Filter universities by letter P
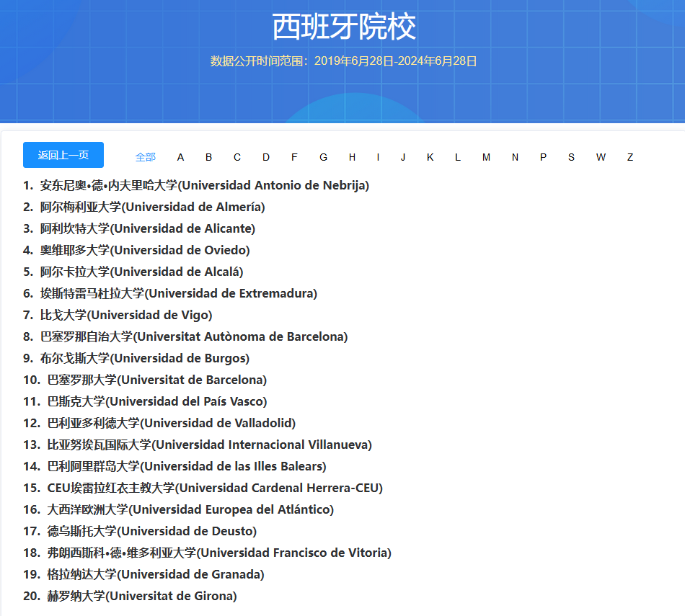The height and width of the screenshot is (616, 685). 544,157
